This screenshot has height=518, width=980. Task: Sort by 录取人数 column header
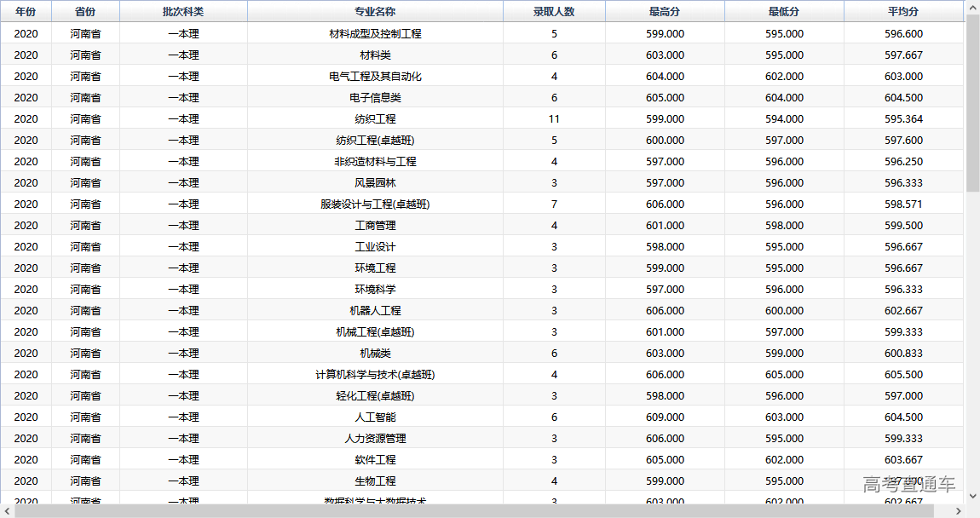pos(554,12)
